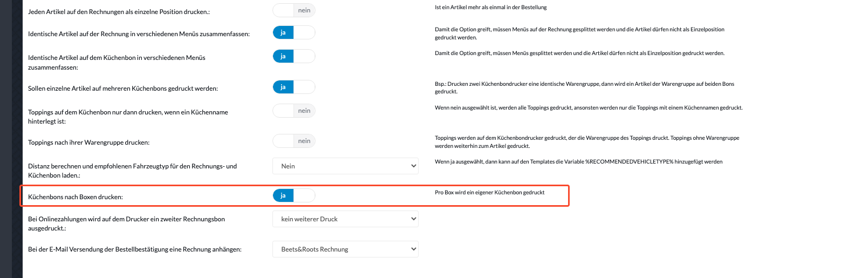Switch off 'Artikel auf mehreren Küchenbons' toggle
The image size is (868, 278).
[294, 87]
